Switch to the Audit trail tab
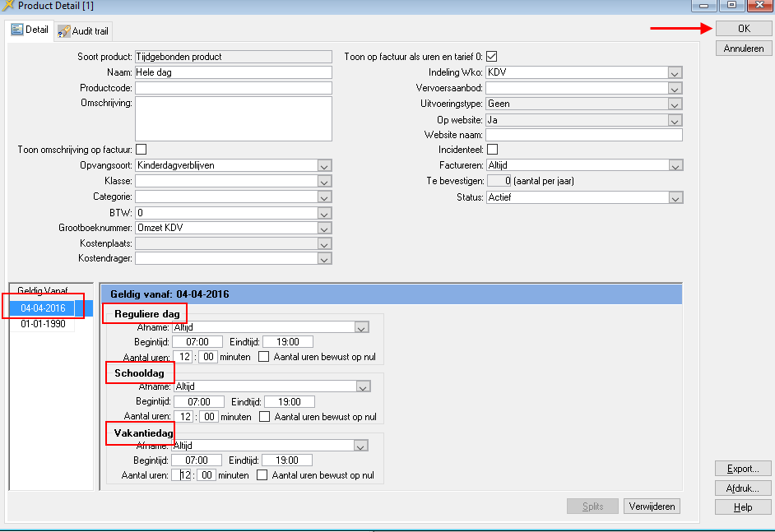The width and height of the screenshot is (775, 532). [x=84, y=31]
